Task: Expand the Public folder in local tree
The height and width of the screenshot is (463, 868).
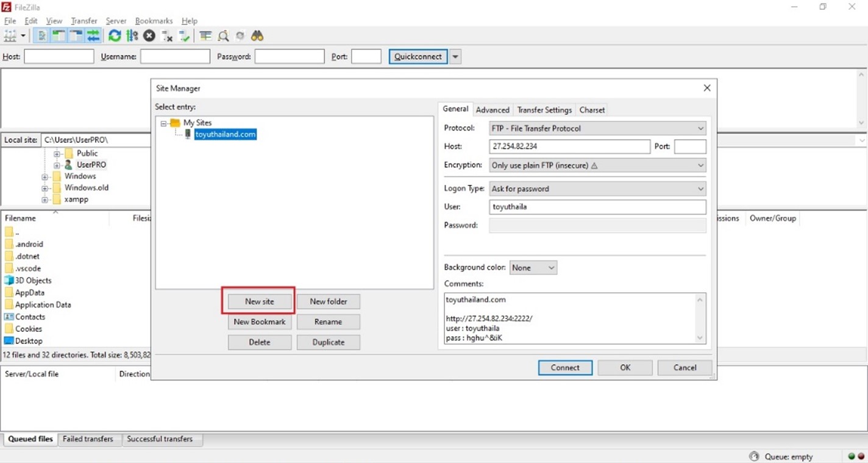Action: 57,154
